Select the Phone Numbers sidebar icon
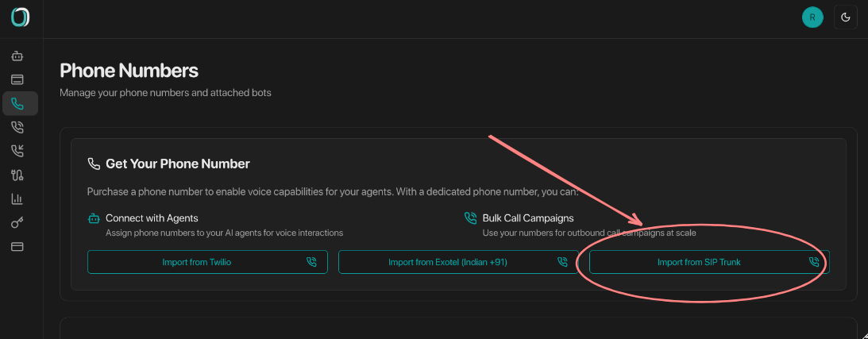 coord(17,103)
